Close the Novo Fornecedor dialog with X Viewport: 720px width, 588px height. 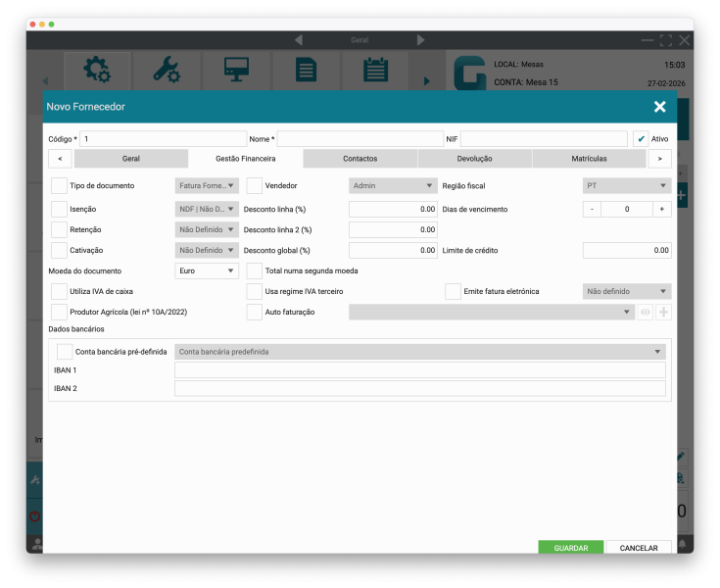(x=659, y=107)
